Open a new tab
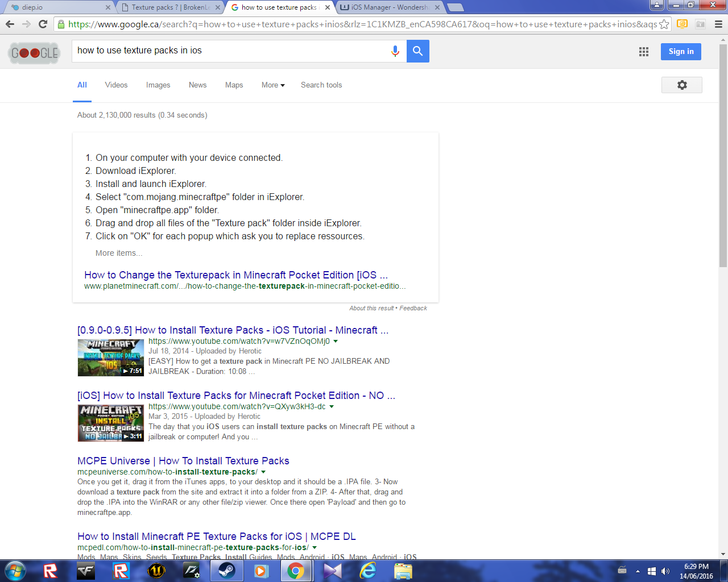This screenshot has height=582, width=728. click(x=456, y=7)
